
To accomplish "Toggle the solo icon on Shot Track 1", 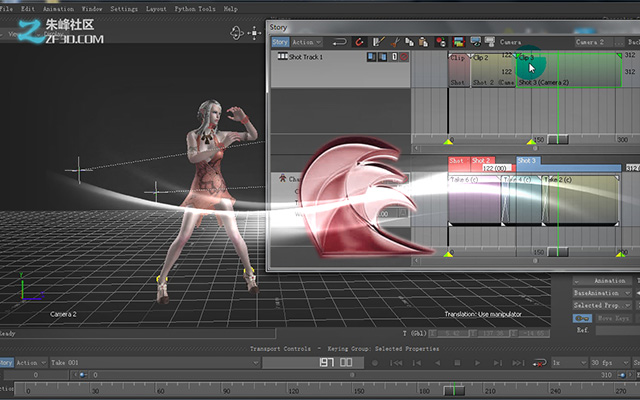I will tap(395, 57).
